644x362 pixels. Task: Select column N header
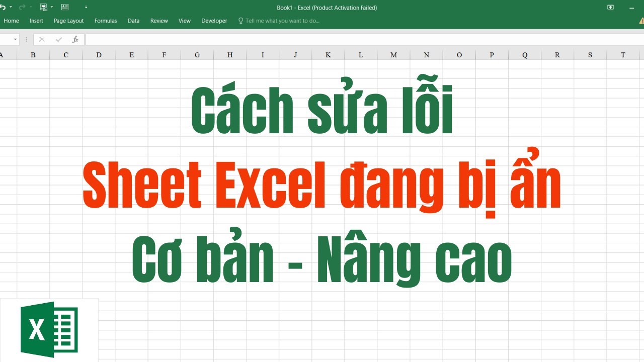click(427, 55)
